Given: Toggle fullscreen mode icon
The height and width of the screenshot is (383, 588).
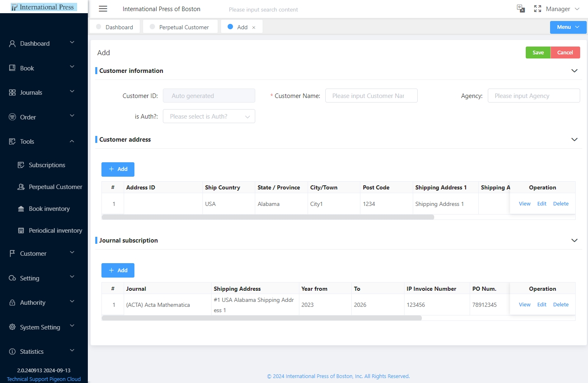Looking at the screenshot, I should [538, 9].
